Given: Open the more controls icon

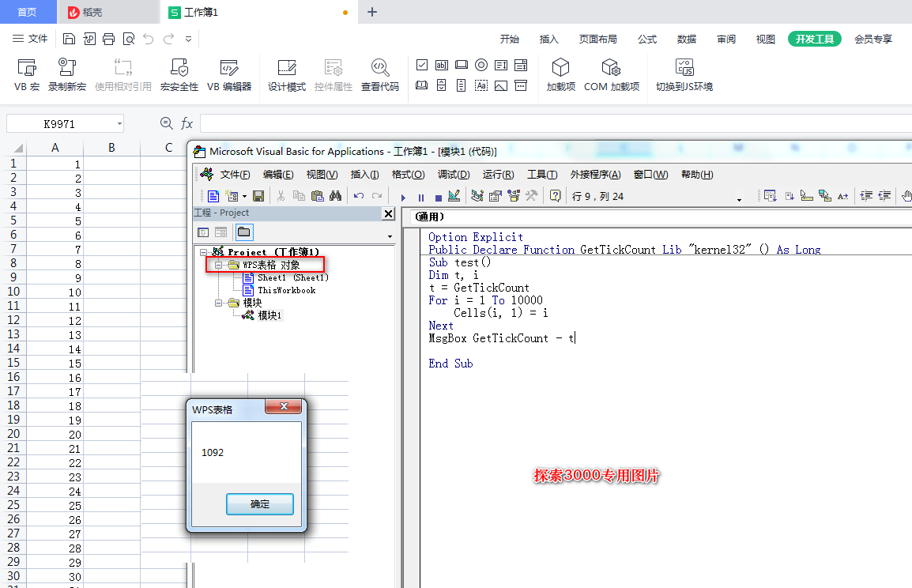Looking at the screenshot, I should pos(521,85).
